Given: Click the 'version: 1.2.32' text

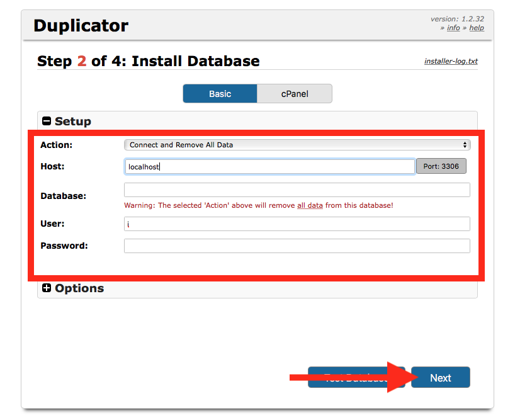Looking at the screenshot, I should point(457,19).
